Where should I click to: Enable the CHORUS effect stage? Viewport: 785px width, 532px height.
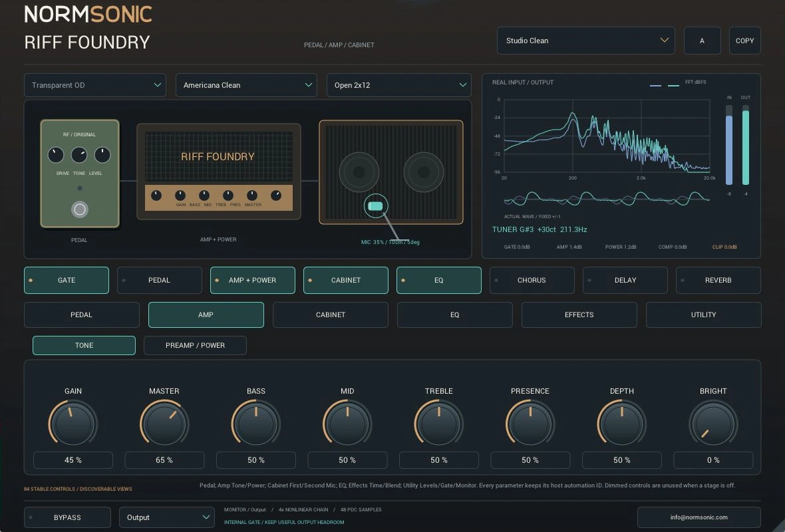pos(532,280)
